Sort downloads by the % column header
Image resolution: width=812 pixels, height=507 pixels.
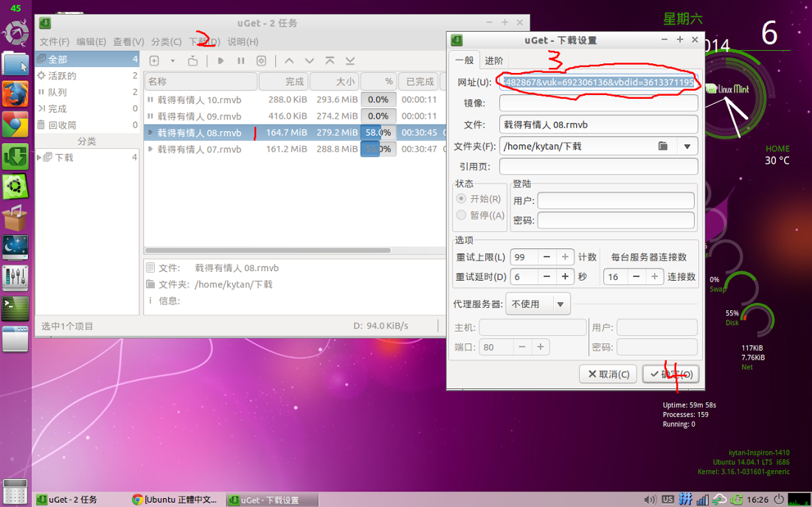pyautogui.click(x=378, y=82)
